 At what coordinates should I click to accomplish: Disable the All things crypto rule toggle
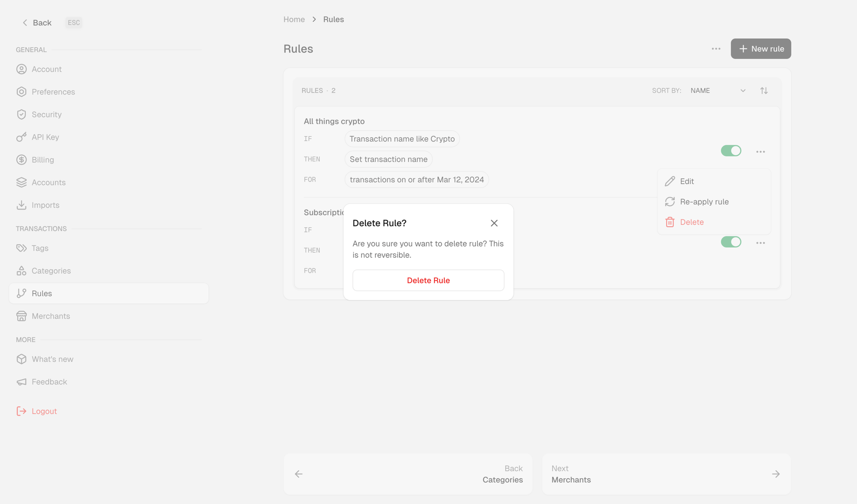[731, 151]
